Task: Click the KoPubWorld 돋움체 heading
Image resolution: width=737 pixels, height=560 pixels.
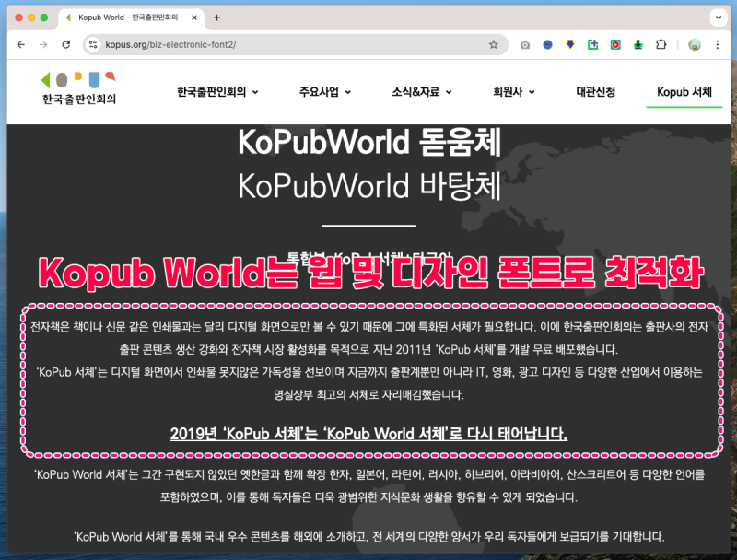Action: [x=369, y=142]
